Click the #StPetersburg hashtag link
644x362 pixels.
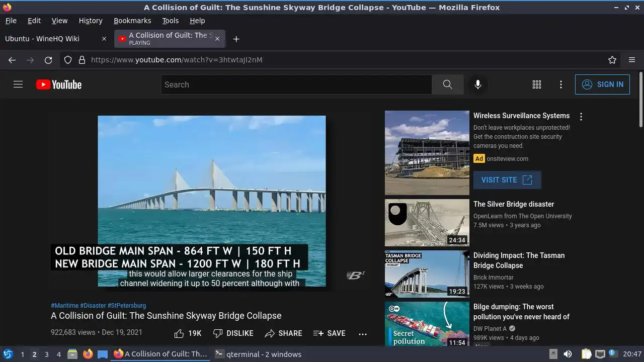tap(127, 306)
